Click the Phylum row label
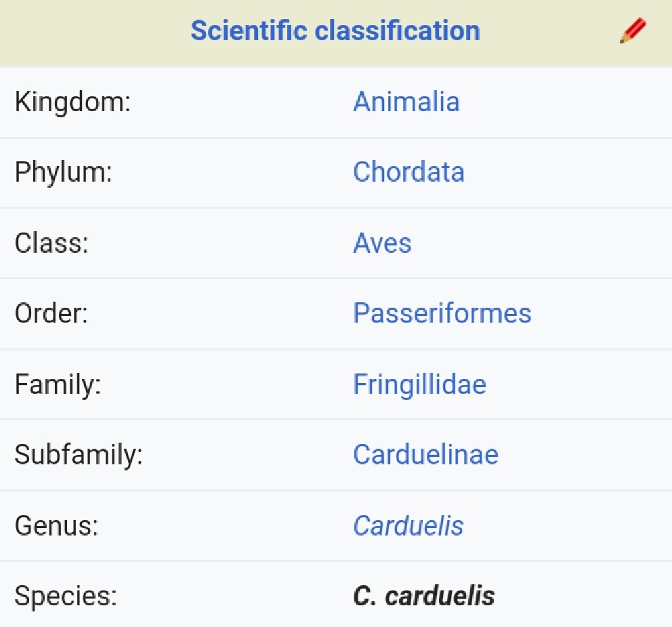 tap(63, 172)
